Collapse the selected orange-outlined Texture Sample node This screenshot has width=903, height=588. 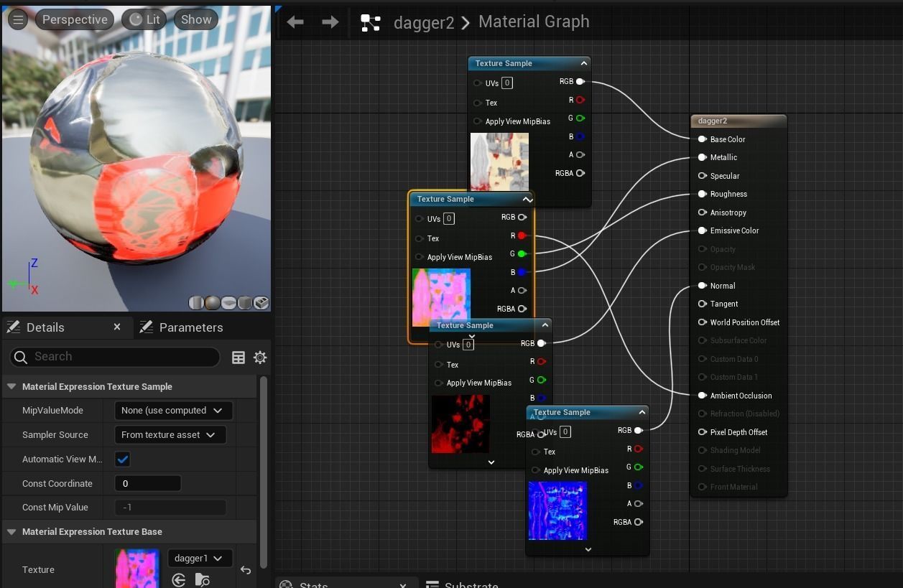tap(527, 200)
